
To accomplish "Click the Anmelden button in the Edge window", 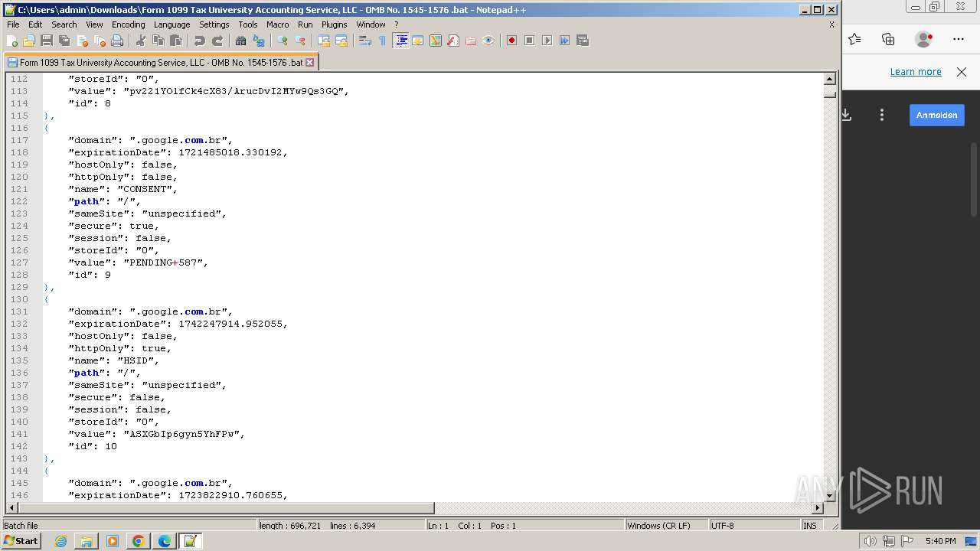I will (937, 115).
